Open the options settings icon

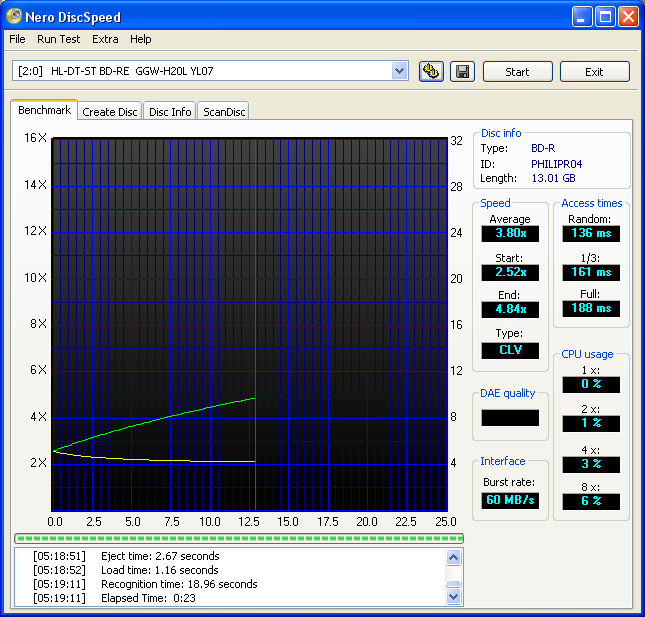click(x=431, y=72)
